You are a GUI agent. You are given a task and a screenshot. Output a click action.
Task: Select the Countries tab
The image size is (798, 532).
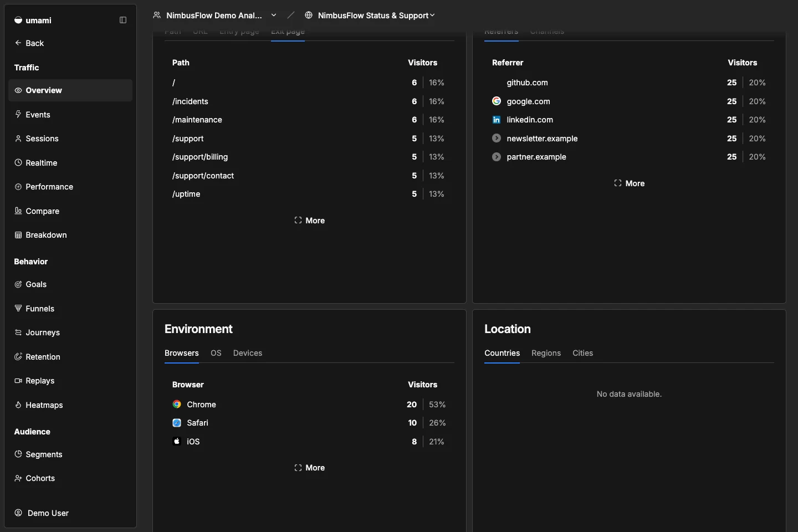pos(502,353)
